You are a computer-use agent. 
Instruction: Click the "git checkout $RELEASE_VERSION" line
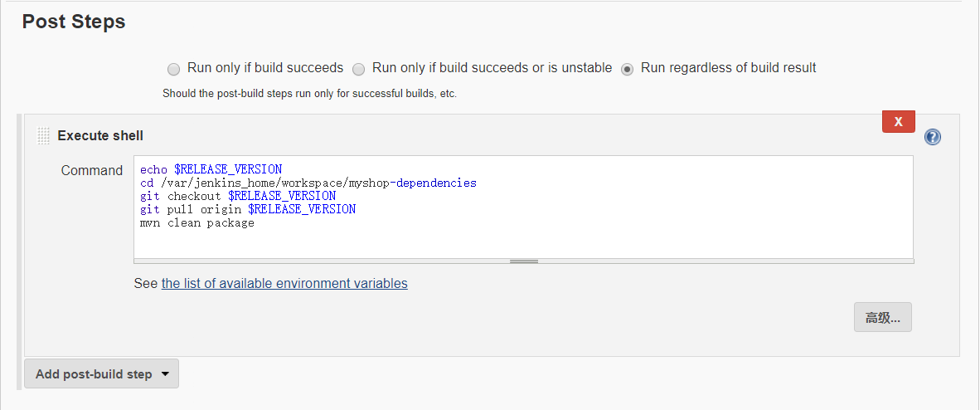coord(238,196)
